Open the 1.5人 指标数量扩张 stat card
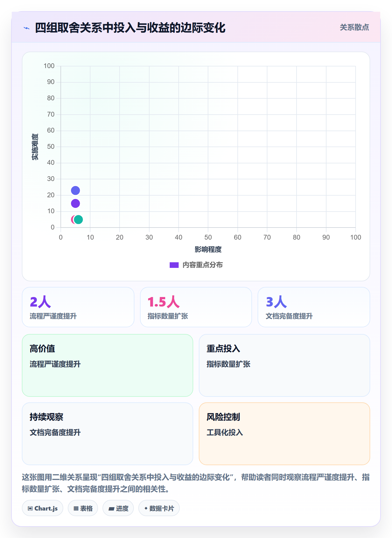Image resolution: width=392 pixels, height=538 pixels. click(196, 307)
